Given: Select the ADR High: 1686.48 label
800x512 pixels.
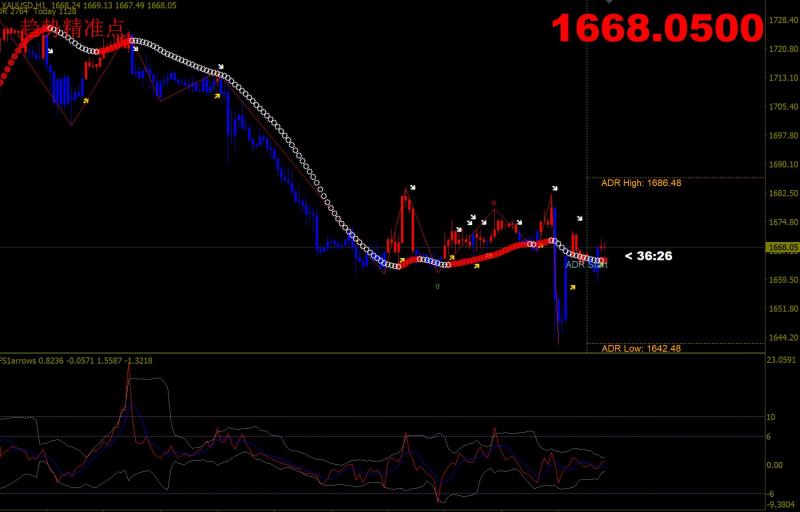Looking at the screenshot, I should point(641,183).
